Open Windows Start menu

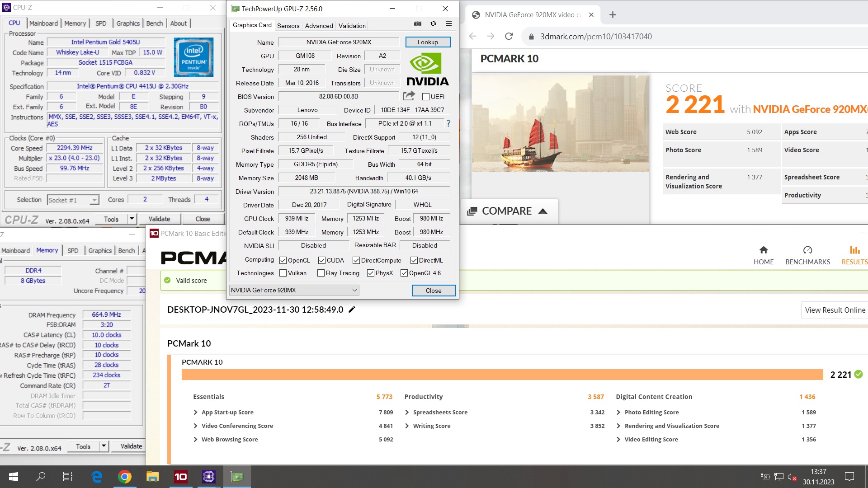click(14, 477)
